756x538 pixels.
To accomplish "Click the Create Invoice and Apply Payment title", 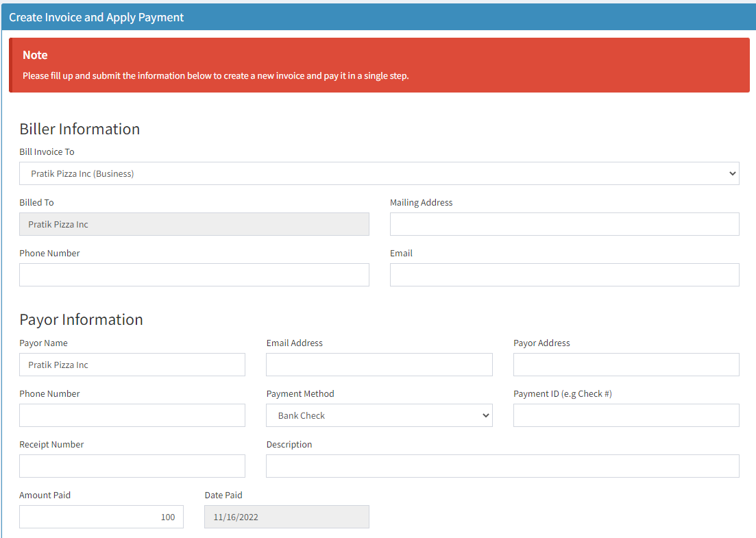I will (x=97, y=17).
